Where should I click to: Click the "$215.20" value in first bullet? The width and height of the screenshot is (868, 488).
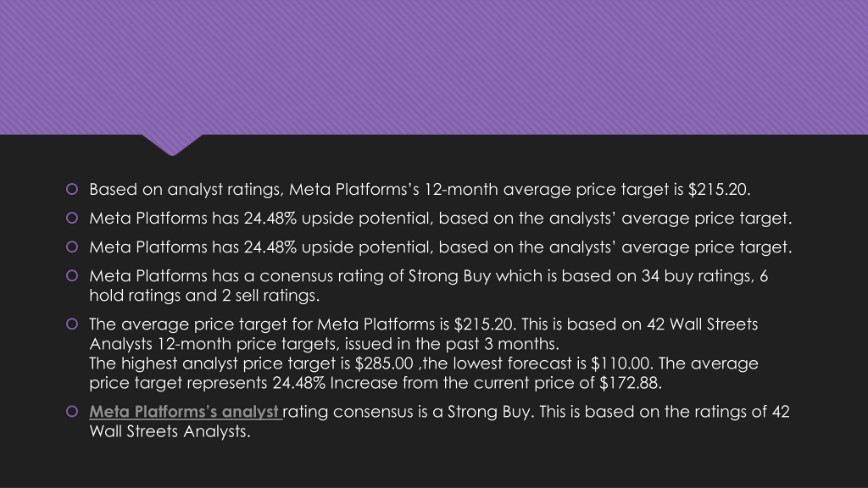pos(719,189)
